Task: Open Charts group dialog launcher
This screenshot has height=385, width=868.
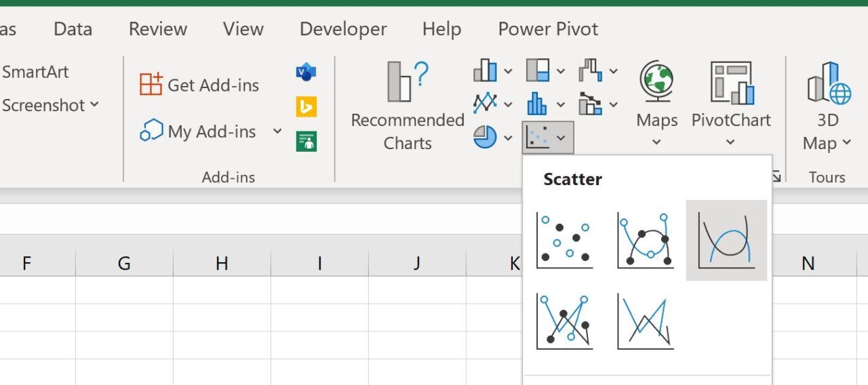Action: 776,177
